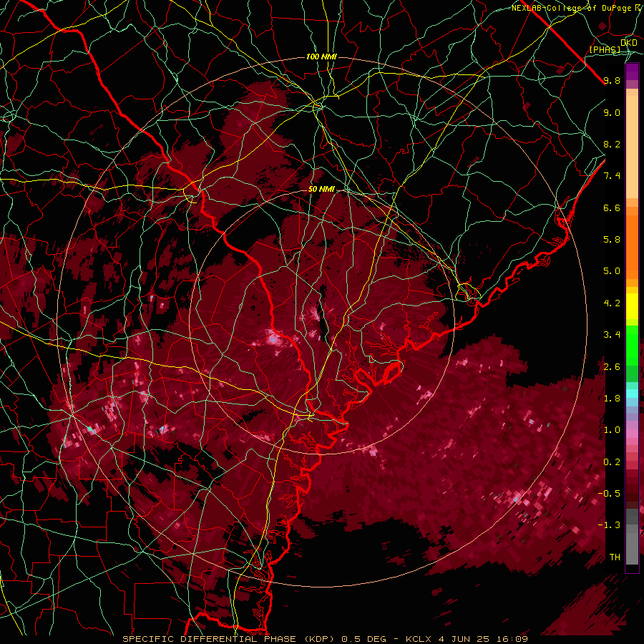Click the cyan segment of the color bar
The width and height of the screenshot is (644, 644).
632,393
